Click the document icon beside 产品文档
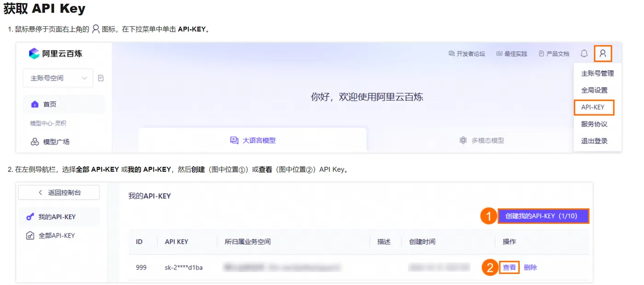Screen dimensions: 644x285 tap(541, 54)
